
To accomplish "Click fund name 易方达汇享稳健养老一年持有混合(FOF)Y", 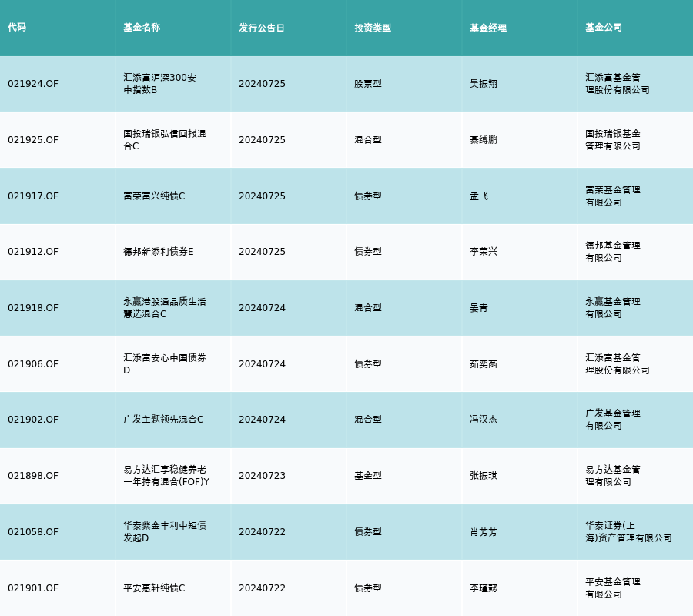I will tap(166, 476).
